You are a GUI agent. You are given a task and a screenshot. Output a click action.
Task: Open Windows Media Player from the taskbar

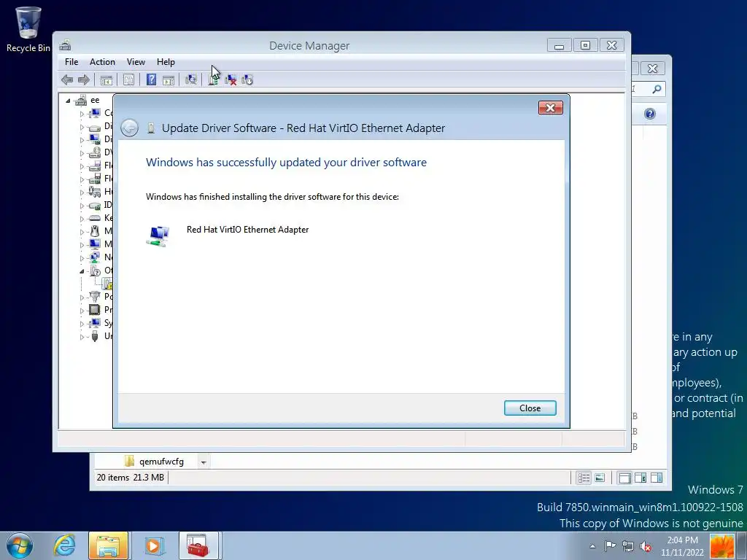click(153, 545)
